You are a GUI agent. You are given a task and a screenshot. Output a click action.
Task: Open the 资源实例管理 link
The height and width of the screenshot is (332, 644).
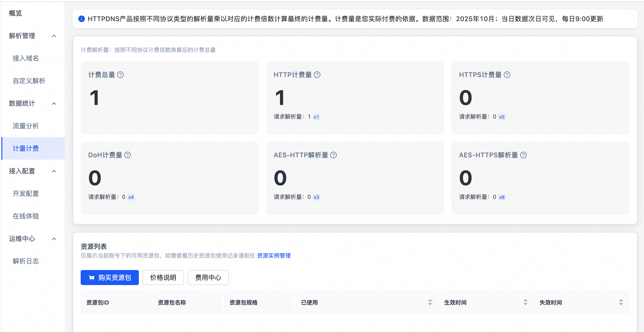coord(274,256)
